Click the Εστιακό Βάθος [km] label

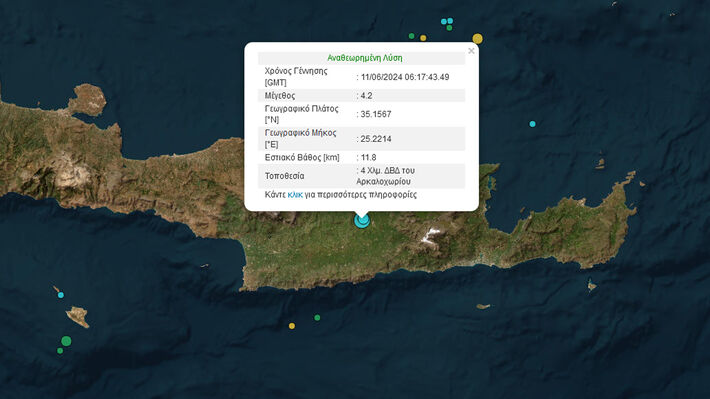pyautogui.click(x=302, y=158)
